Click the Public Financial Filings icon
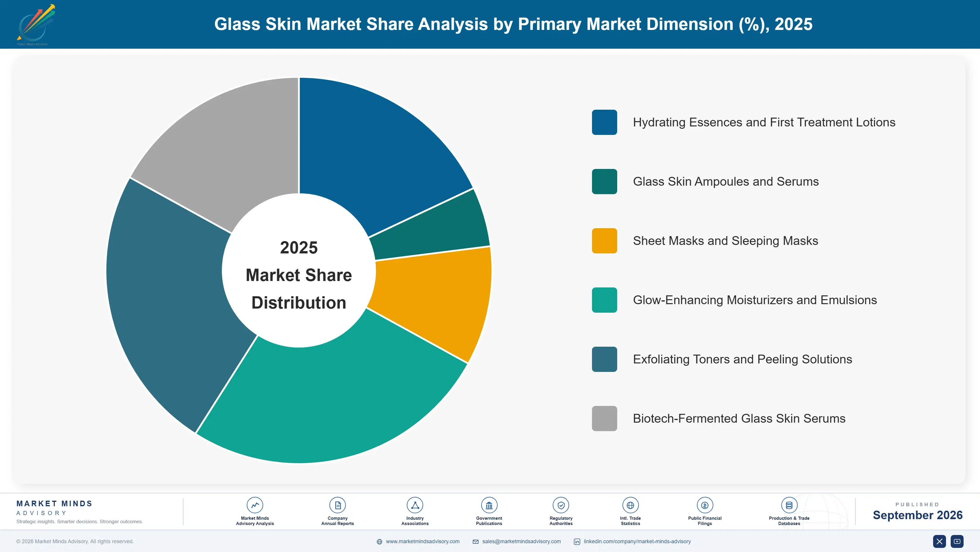This screenshot has width=980, height=552. click(705, 505)
